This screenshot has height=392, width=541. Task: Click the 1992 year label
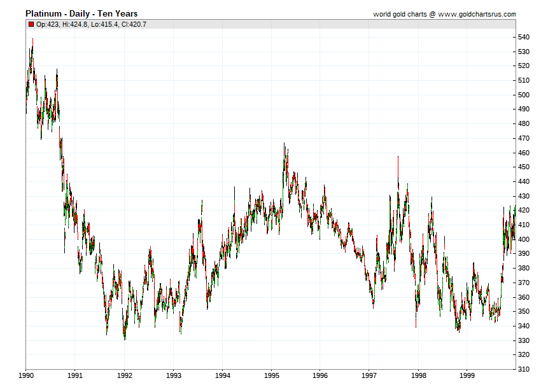click(x=125, y=375)
